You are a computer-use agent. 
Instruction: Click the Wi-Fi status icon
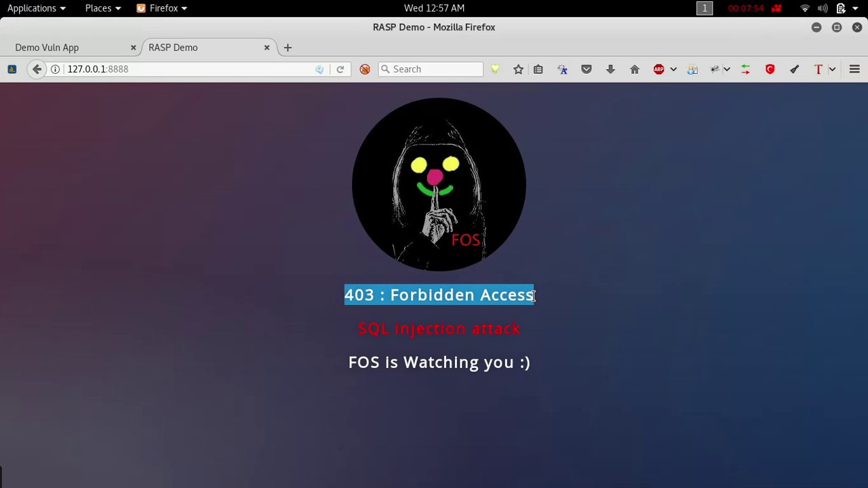point(805,8)
